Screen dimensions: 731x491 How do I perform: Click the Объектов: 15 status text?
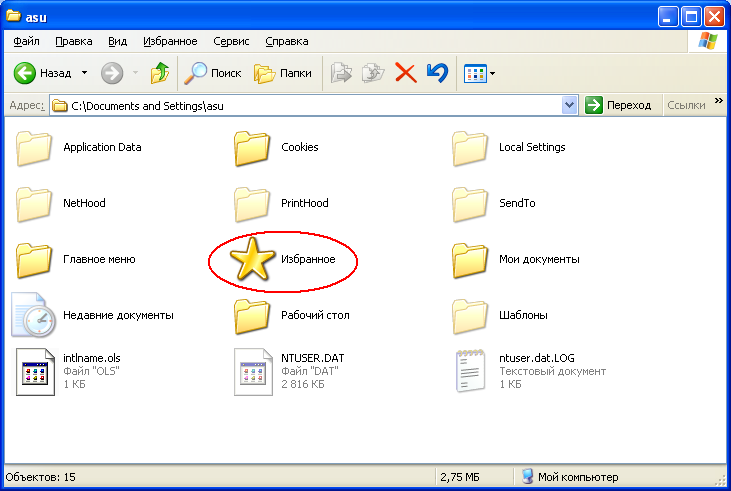point(41,477)
